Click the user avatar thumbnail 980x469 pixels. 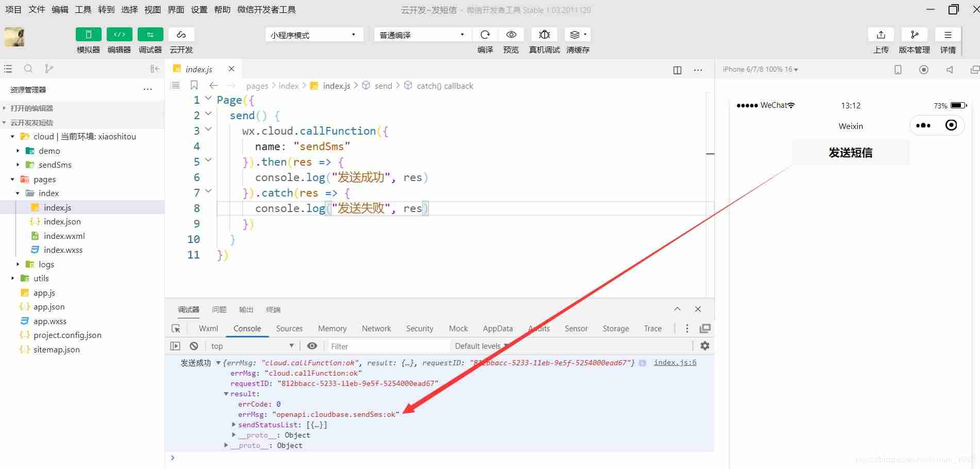pos(14,37)
